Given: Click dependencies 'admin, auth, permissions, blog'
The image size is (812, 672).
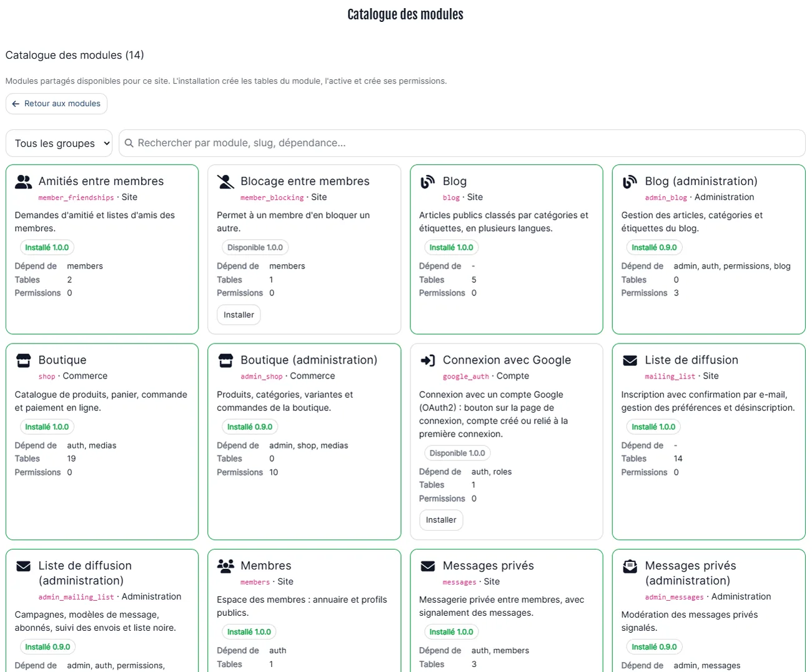Looking at the screenshot, I should pos(732,266).
